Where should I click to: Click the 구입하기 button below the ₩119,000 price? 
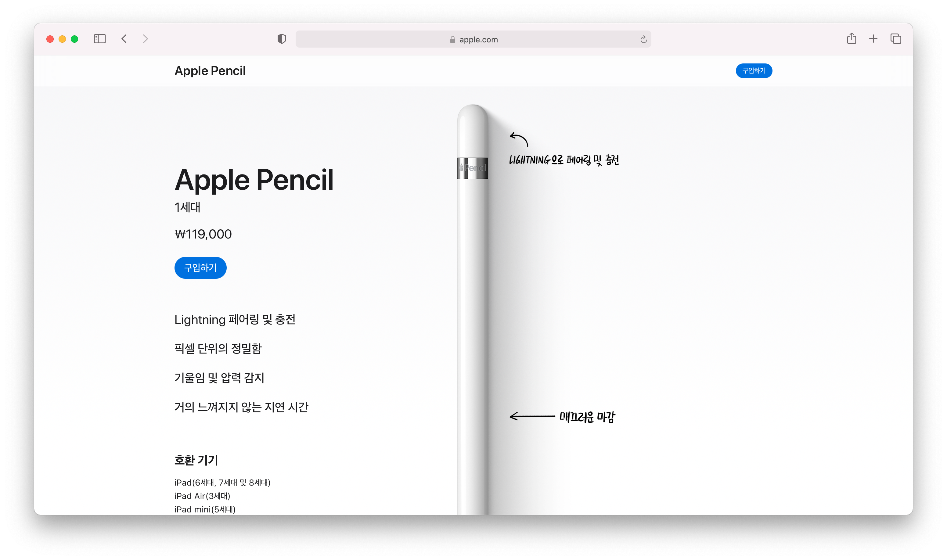tap(200, 268)
